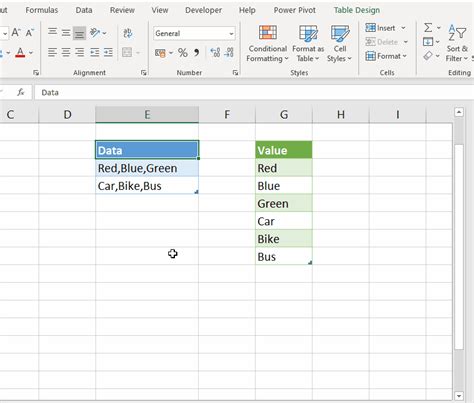Click vertical scrollbar up arrow
Viewport: 474px width, 403px height.
tap(459, 112)
